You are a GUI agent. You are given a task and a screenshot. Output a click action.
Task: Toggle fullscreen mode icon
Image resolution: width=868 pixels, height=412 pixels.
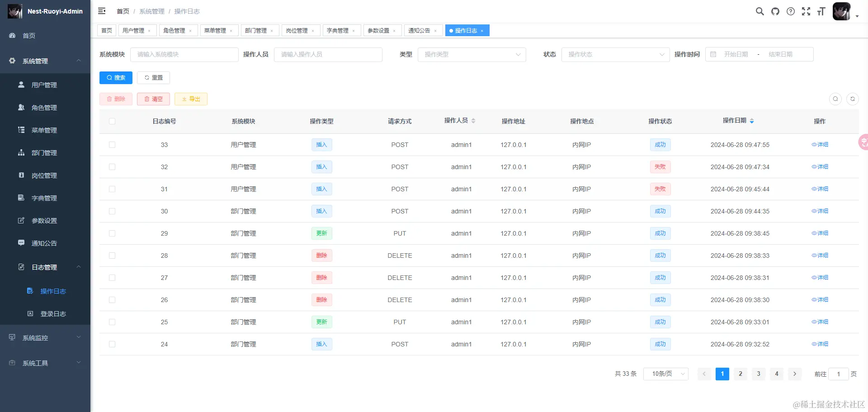tap(806, 11)
